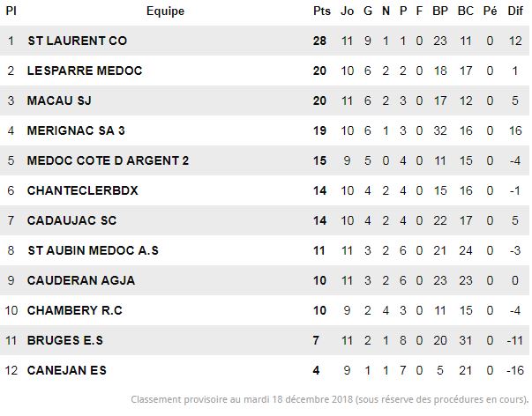Select ST AUBIN MEDOC A.S team

pyautogui.click(x=93, y=250)
